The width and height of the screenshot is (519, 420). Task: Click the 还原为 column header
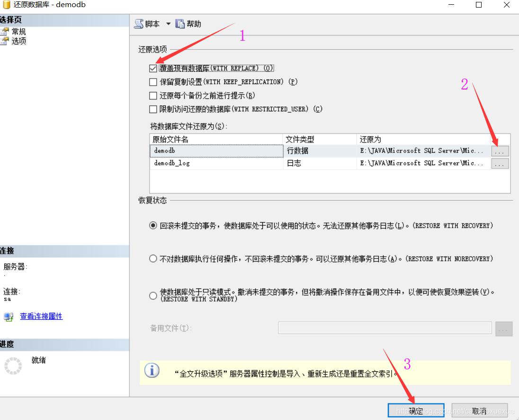(424, 139)
